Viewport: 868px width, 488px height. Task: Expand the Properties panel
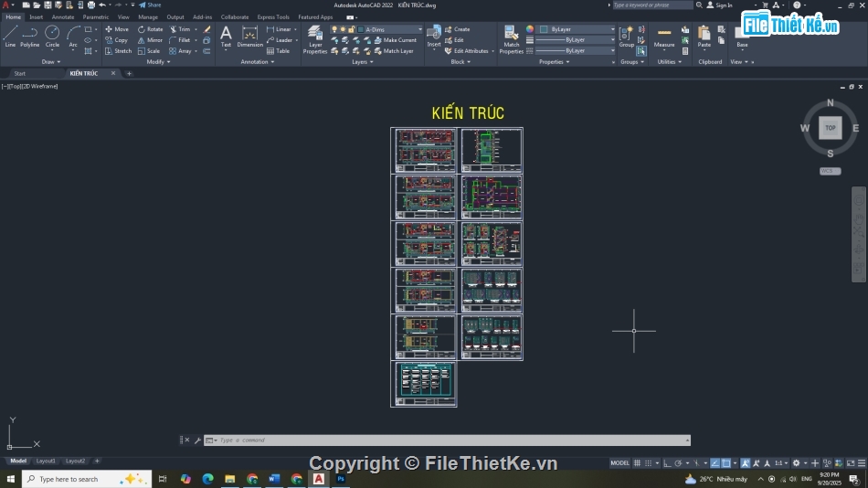pyautogui.click(x=554, y=62)
